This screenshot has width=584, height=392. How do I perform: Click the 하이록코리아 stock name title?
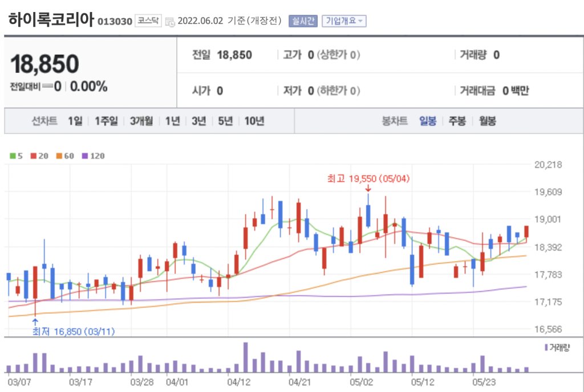tap(51, 19)
